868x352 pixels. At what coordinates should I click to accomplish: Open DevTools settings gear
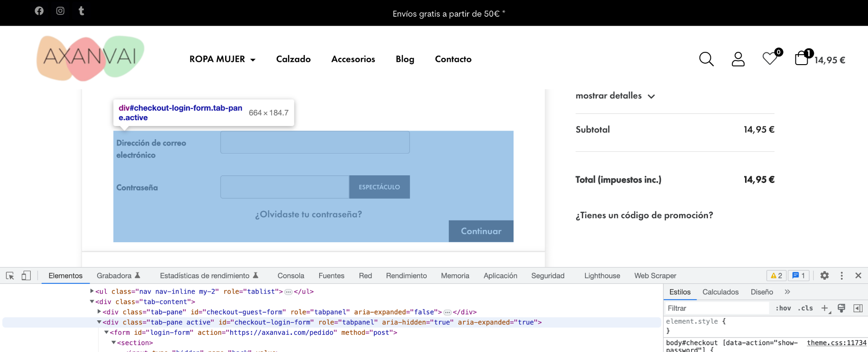pos(825,276)
